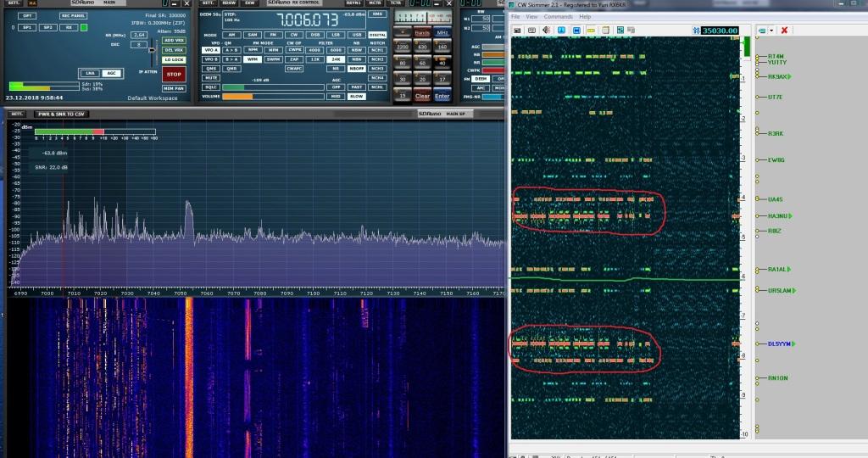
Task: Toggle the MUTE button
Action: pos(211,78)
